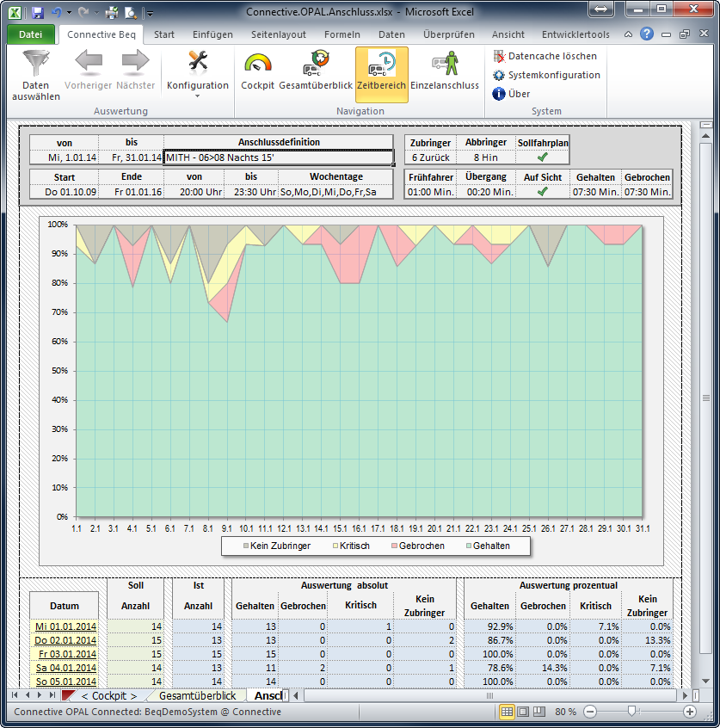Toggle the Auf Sicht checkmark cell
The height and width of the screenshot is (728, 720).
click(x=543, y=192)
